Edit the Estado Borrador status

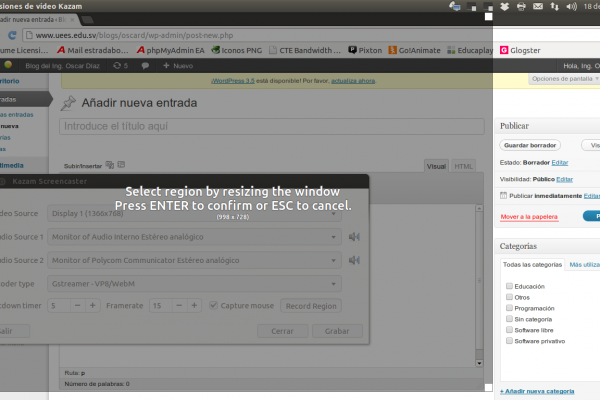tap(560, 163)
